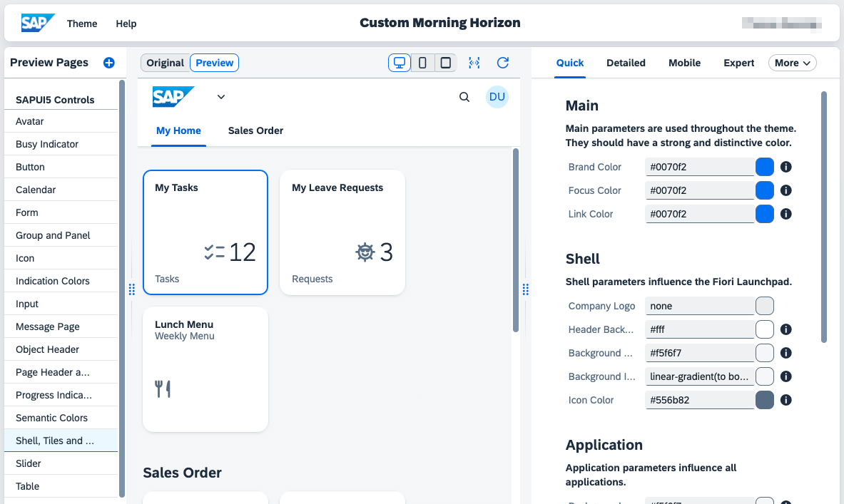The width and height of the screenshot is (844, 504).
Task: Select Avatar in the controls list
Action: pos(61,122)
